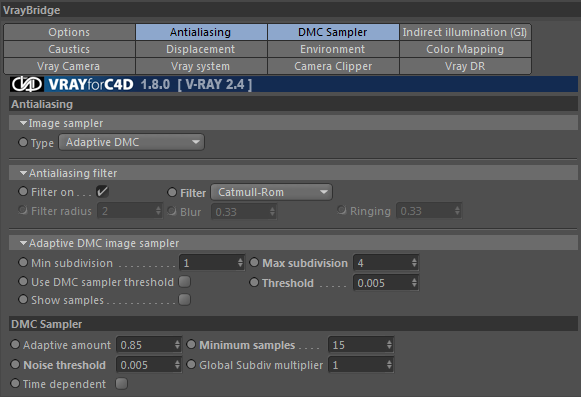Enable the Show samples checkbox
581x397 pixels.
click(185, 300)
